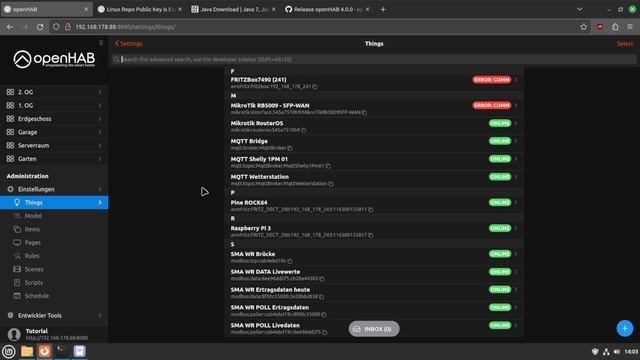Viewport: 640px width, 360px height.
Task: Copy UID of MQTT Wetterstation
Action: coord(331,184)
